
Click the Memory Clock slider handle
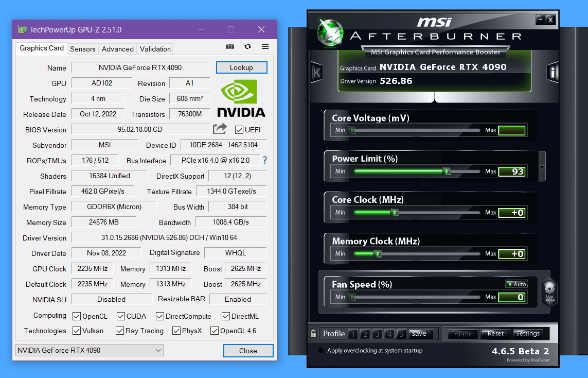tap(378, 254)
